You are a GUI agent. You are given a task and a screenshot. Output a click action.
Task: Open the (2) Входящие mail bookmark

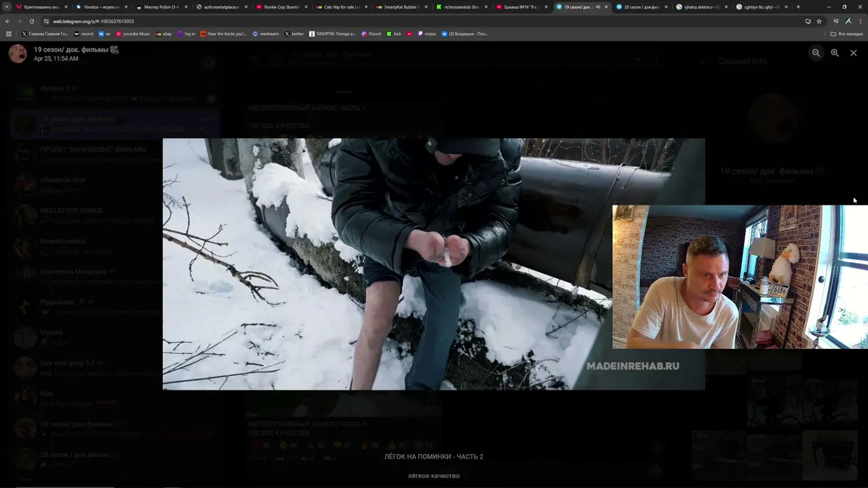(x=465, y=33)
